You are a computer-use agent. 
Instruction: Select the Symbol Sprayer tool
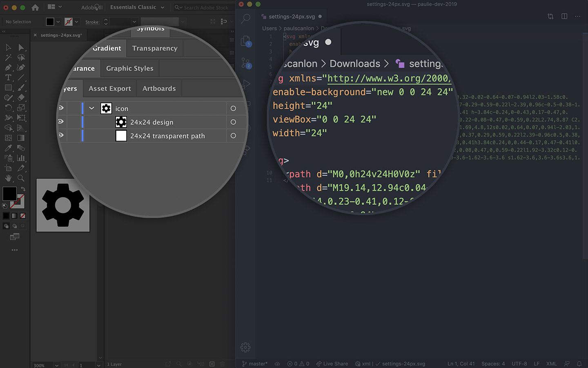click(x=8, y=158)
